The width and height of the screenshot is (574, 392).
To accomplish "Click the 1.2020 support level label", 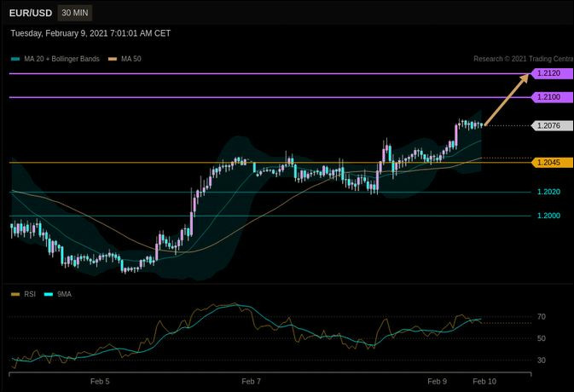I will click(x=548, y=192).
